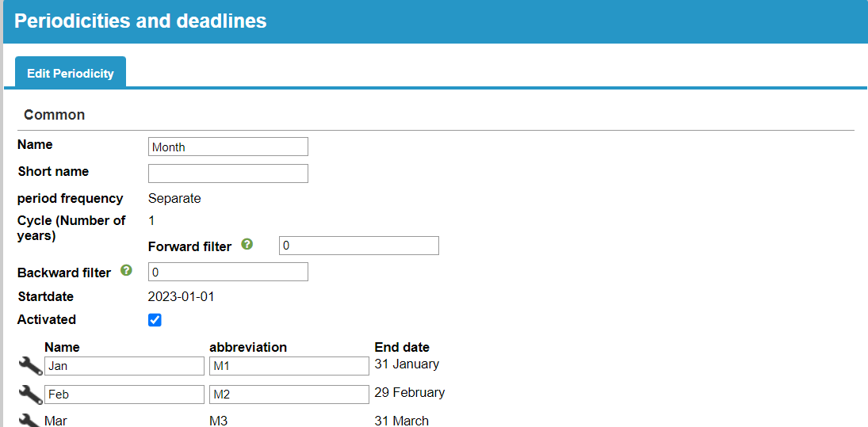Click the 29 February end date text

click(x=410, y=393)
